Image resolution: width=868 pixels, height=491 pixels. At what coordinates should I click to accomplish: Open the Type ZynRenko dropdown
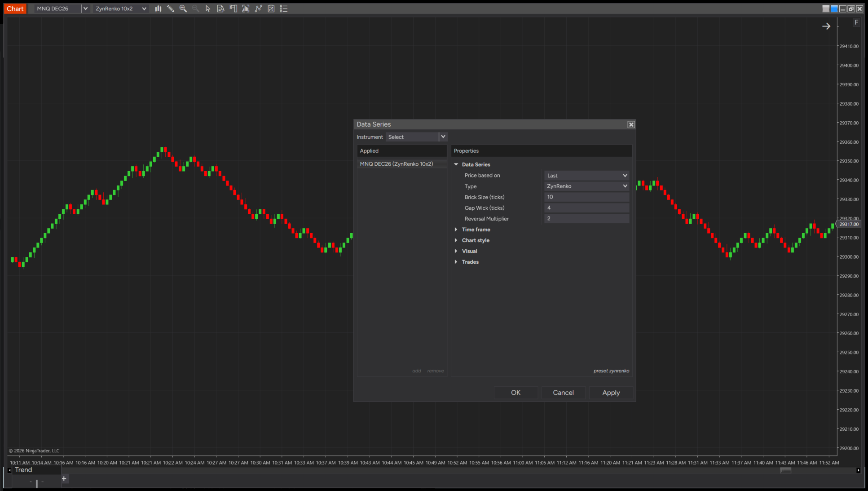tap(586, 186)
